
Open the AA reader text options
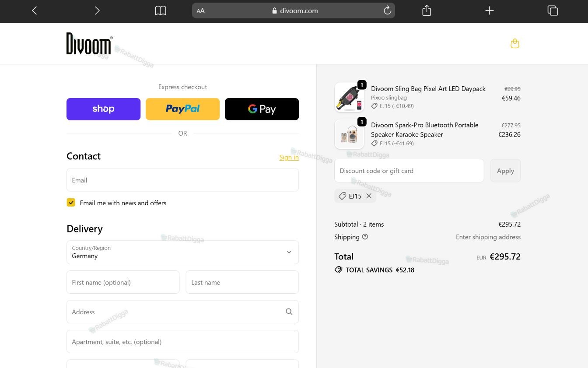(200, 11)
